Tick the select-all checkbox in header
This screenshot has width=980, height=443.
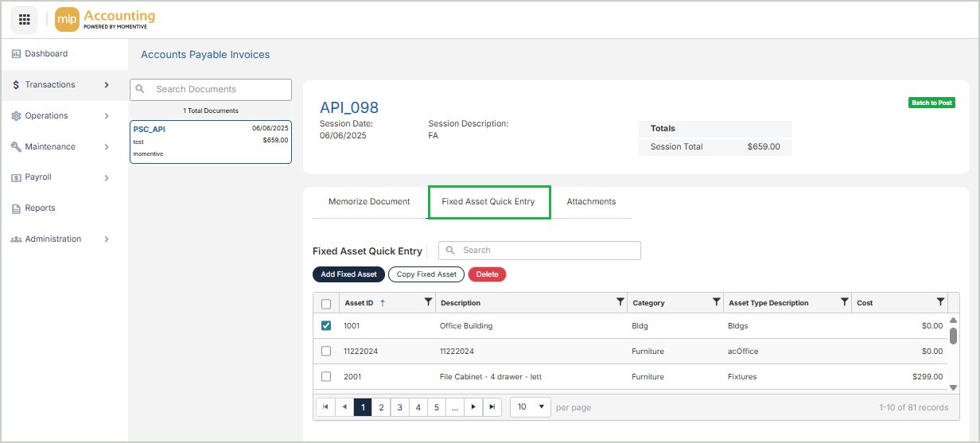pos(326,303)
